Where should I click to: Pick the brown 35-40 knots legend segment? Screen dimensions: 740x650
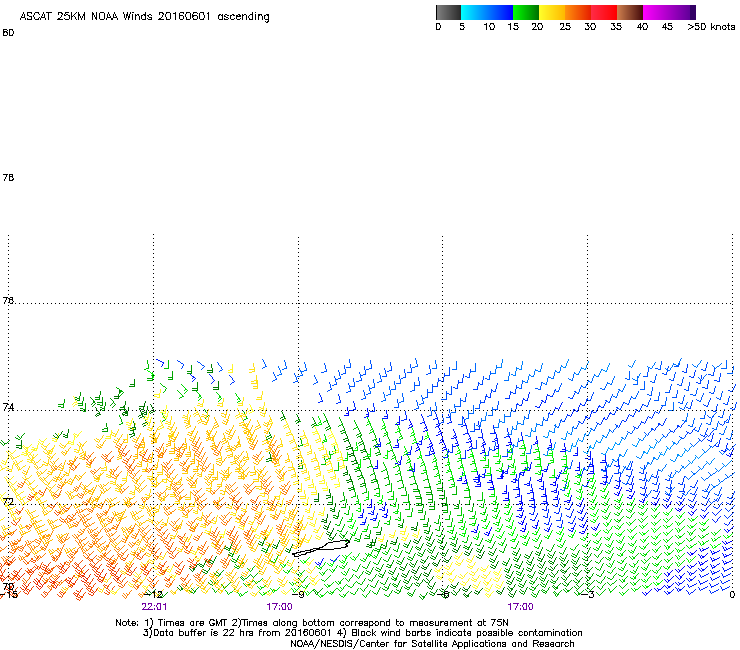[630, 12]
